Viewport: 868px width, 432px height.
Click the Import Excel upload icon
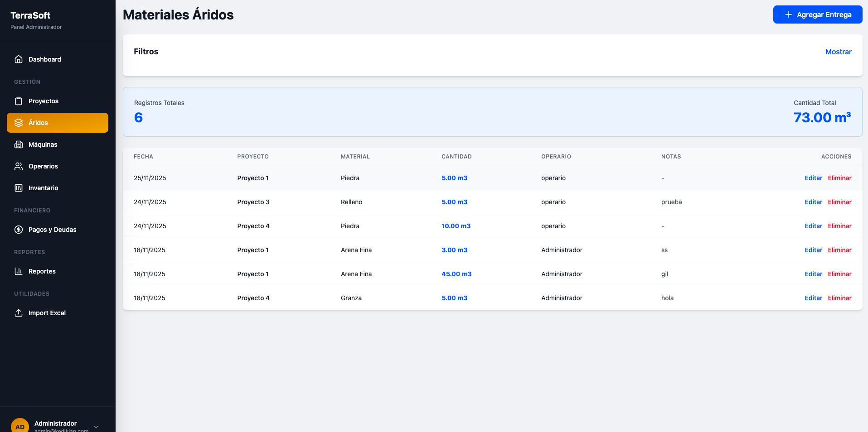(x=19, y=313)
